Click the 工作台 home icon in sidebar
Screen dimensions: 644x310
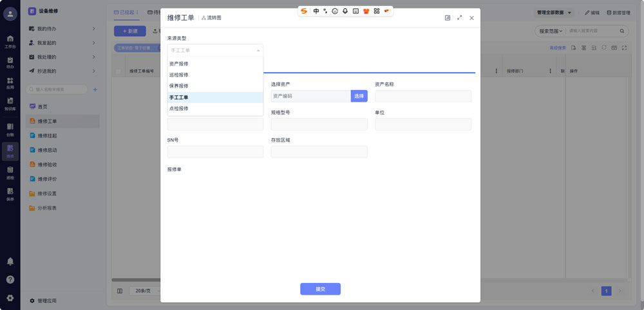tap(10, 40)
